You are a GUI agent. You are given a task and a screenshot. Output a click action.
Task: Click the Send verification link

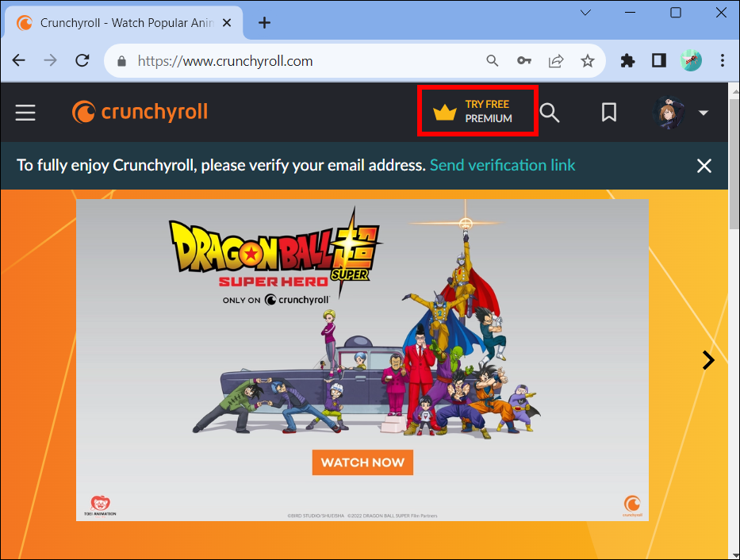(x=502, y=165)
